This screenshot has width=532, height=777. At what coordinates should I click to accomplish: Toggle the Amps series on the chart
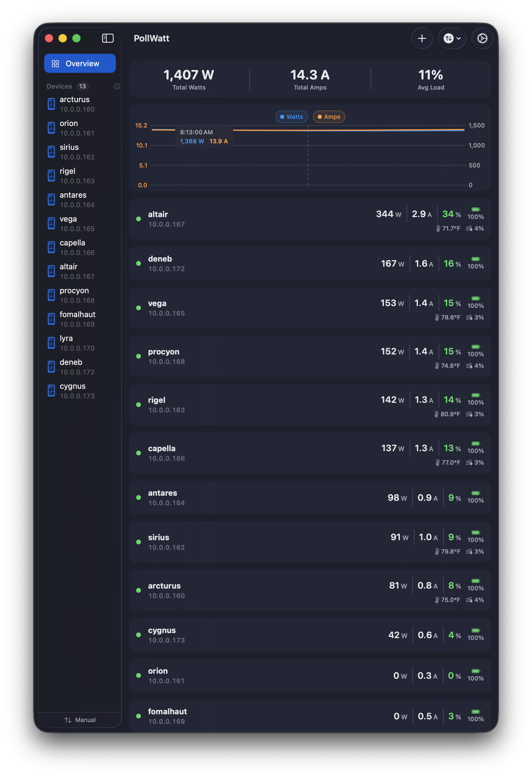[x=328, y=117]
